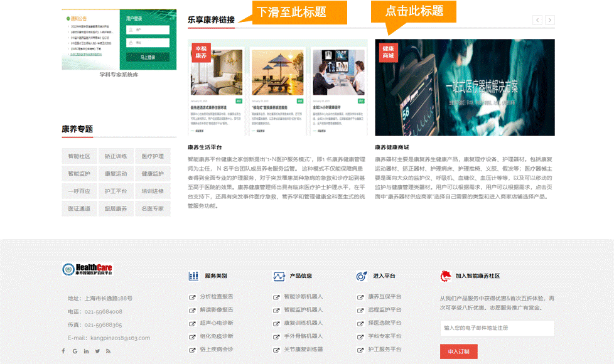Viewport: 614px width, 364px height.
Task: Open the Google social icon
Action: (x=75, y=351)
